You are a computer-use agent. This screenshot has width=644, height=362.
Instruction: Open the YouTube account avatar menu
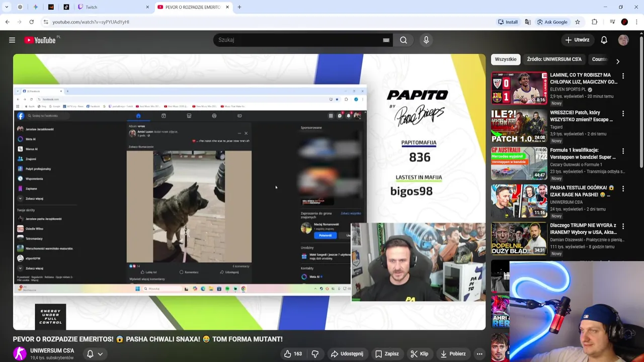(623, 40)
